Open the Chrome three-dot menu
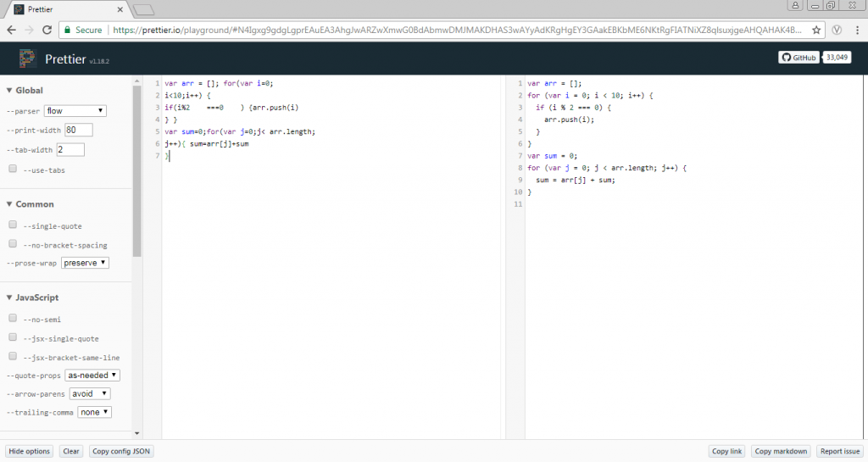 tap(858, 30)
